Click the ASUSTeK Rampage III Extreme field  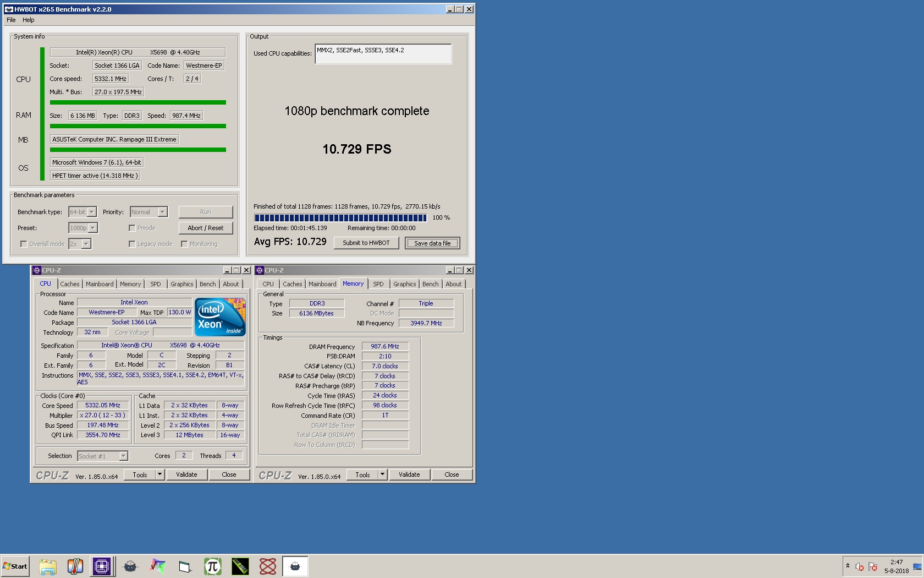pyautogui.click(x=114, y=139)
